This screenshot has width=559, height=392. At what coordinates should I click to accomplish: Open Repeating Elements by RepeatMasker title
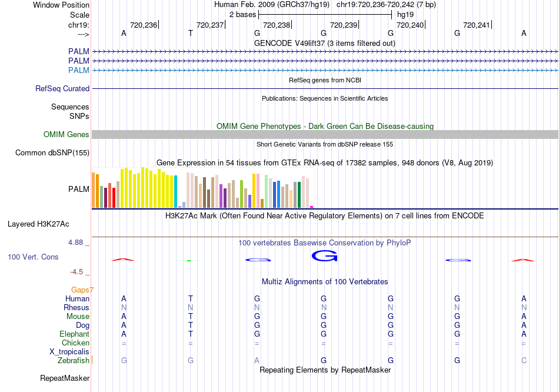(325, 370)
